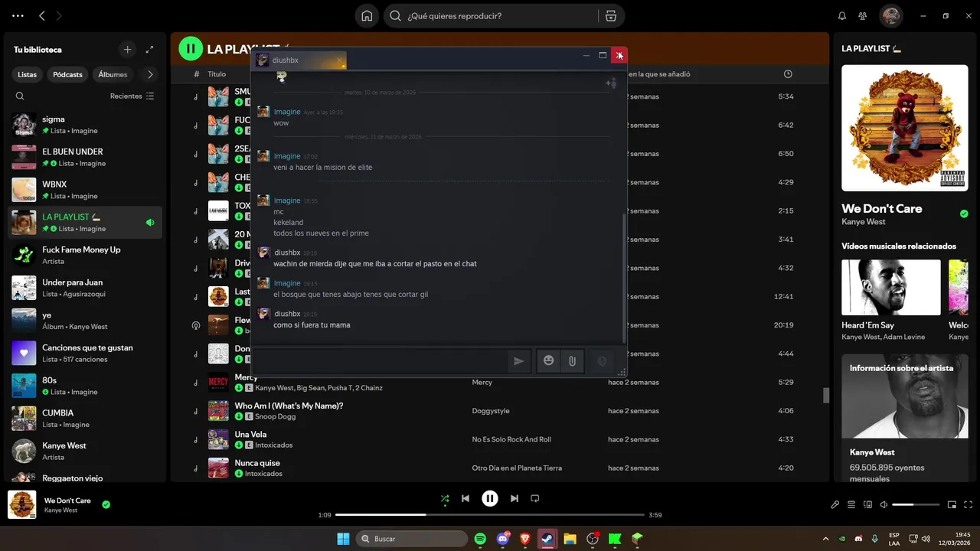The image size is (980, 551).
Task: Toggle saved checkmark next to We Don't Care bottom bar
Action: pyautogui.click(x=106, y=504)
